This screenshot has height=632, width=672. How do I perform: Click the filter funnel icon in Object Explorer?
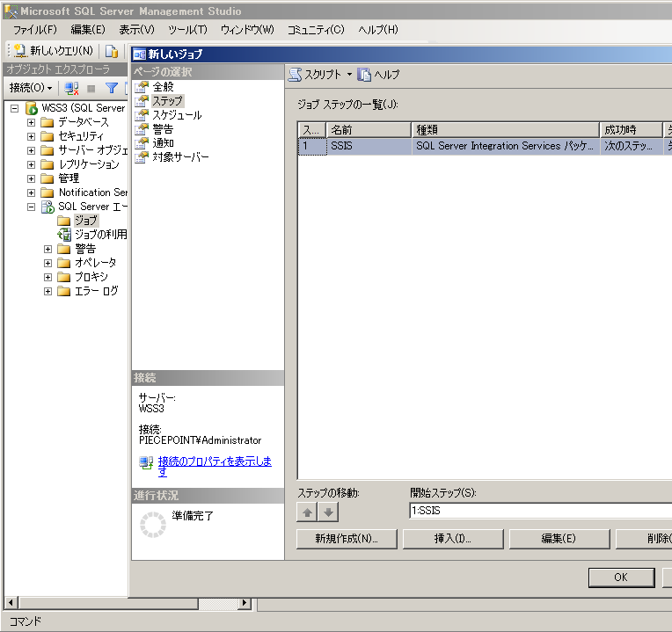[x=112, y=88]
